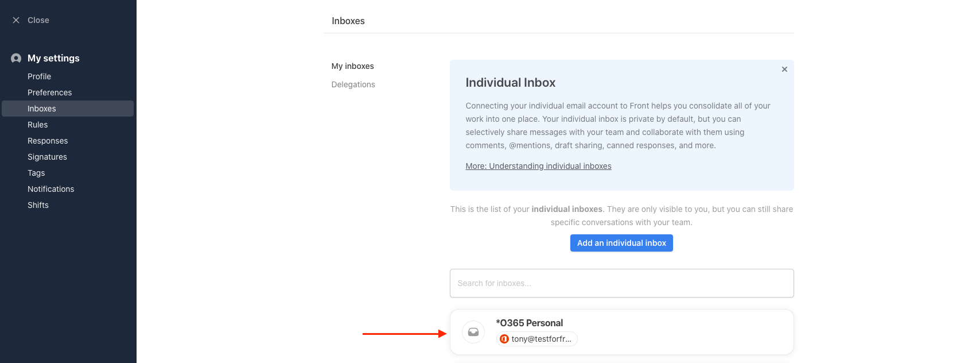Viewport: 980px width, 363px height.
Task: Click the Add an individual inbox button
Action: [x=621, y=243]
